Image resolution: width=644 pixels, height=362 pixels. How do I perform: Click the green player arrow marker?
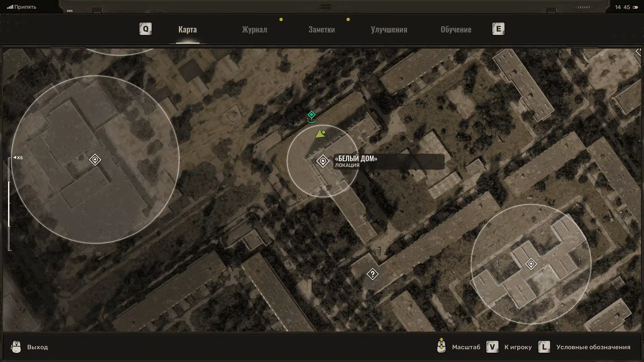coord(320,134)
